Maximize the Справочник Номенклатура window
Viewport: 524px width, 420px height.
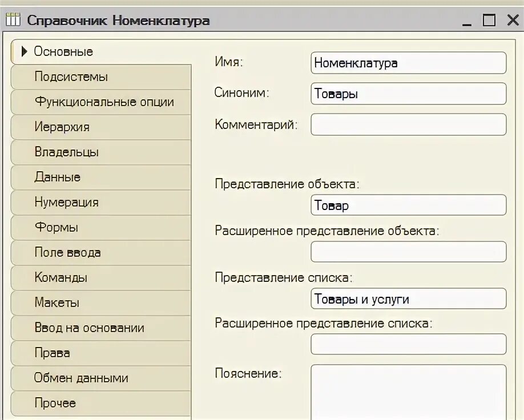[x=489, y=20]
